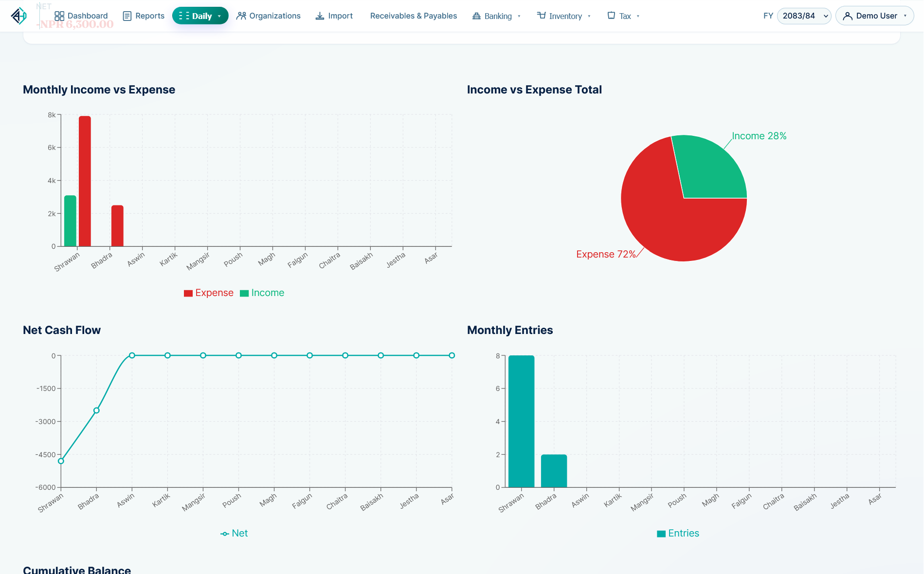Screen dimensions: 924x574
Task: Click the Import download icon
Action: [x=320, y=16]
